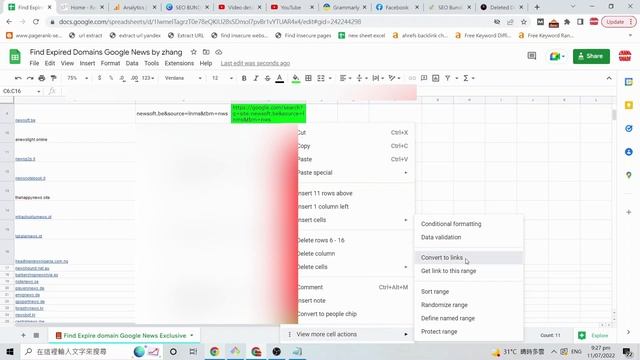Open the Functions sigma menu

[x=468, y=78]
